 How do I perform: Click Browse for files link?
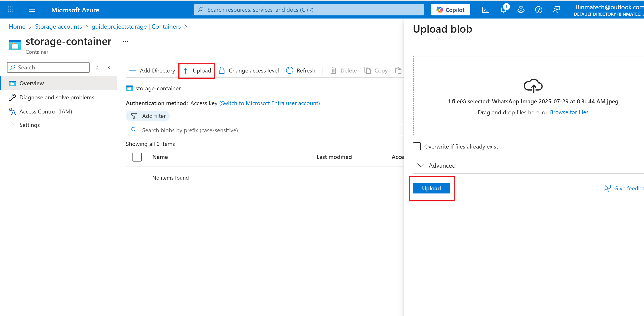569,112
